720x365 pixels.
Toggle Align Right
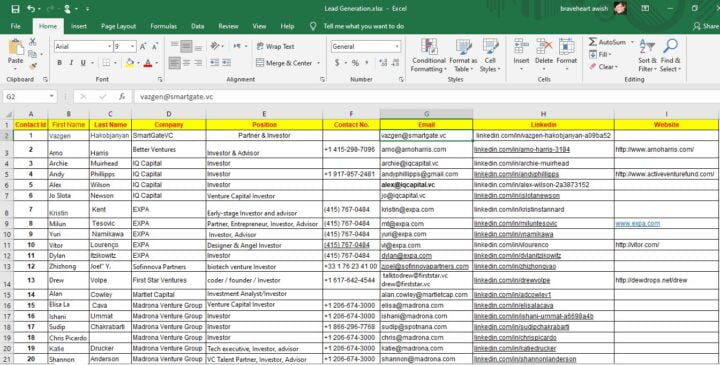[x=198, y=63]
